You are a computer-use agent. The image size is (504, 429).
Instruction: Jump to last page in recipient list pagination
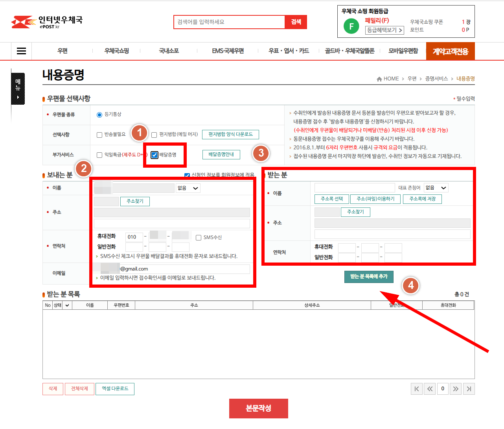pos(469,389)
